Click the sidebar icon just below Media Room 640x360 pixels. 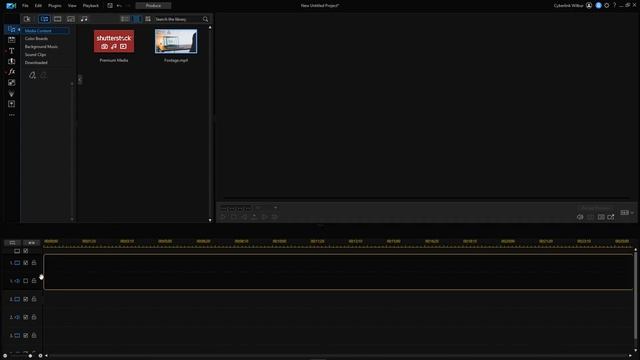[x=11, y=40]
